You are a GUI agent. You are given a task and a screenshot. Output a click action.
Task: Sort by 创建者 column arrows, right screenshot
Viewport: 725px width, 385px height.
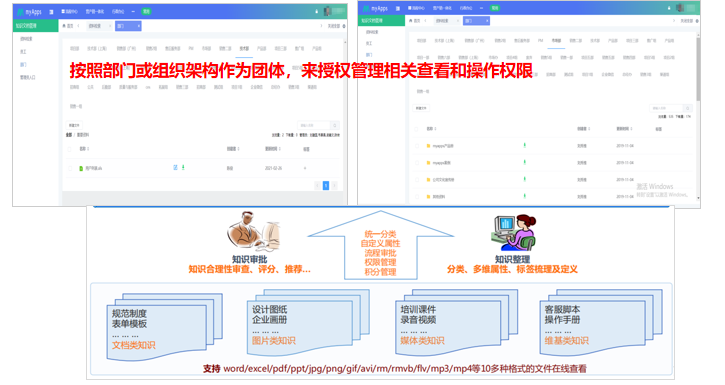coord(589,129)
